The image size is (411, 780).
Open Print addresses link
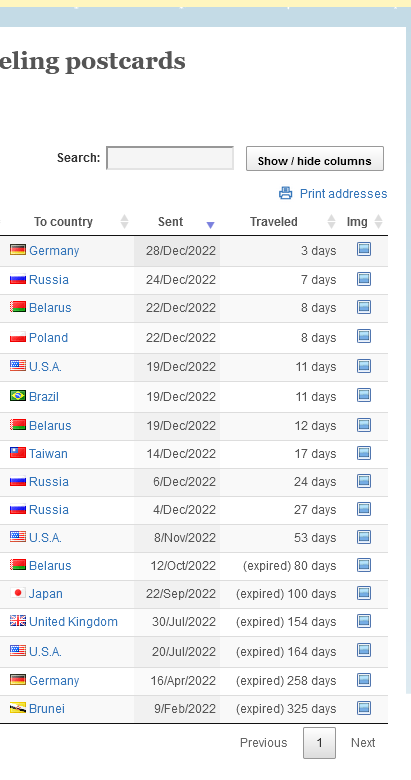343,194
